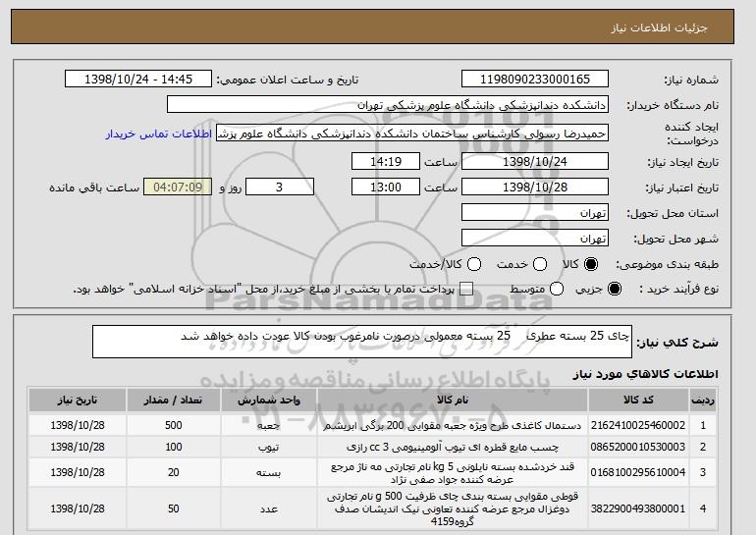Click item code 0168100295610004
Screen dimensions: 756x535
click(638, 472)
